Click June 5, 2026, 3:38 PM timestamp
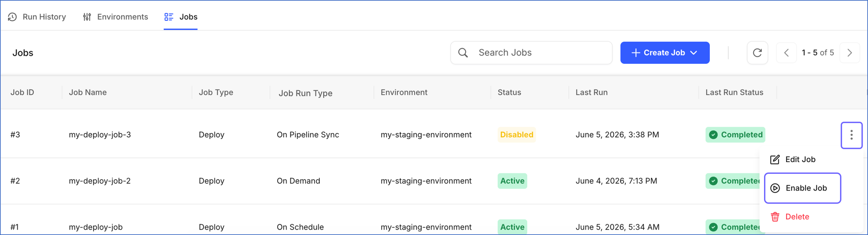 [617, 134]
